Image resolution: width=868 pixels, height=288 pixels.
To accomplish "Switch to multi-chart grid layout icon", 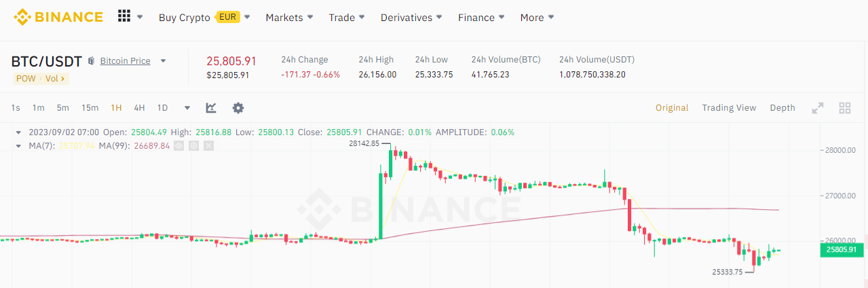I will [x=845, y=107].
